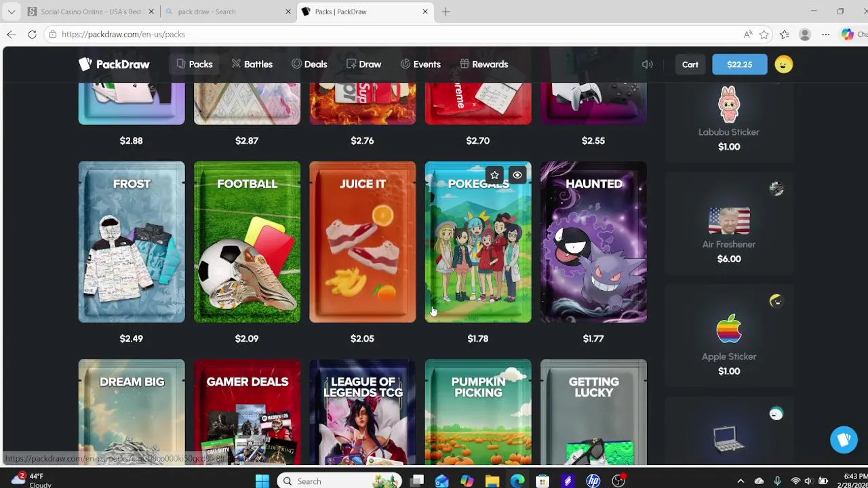Preview Pokegals pack with eye icon
Screen dimensions: 868x488
(517, 176)
